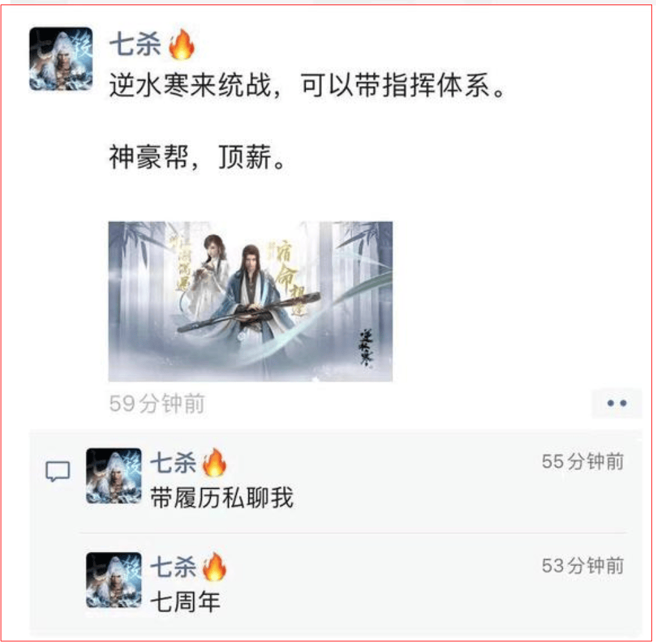Tap the 逆水寒 logo watermark in image

click(x=367, y=348)
